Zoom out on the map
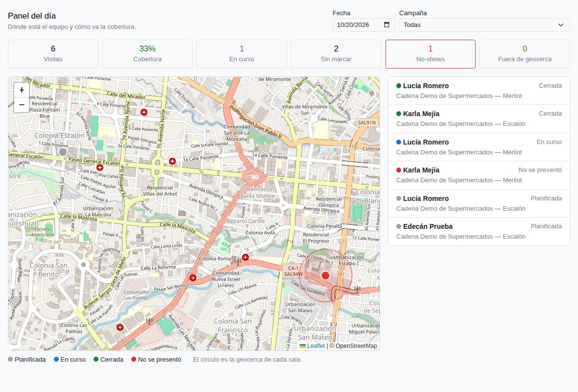578x392 pixels. point(22,105)
